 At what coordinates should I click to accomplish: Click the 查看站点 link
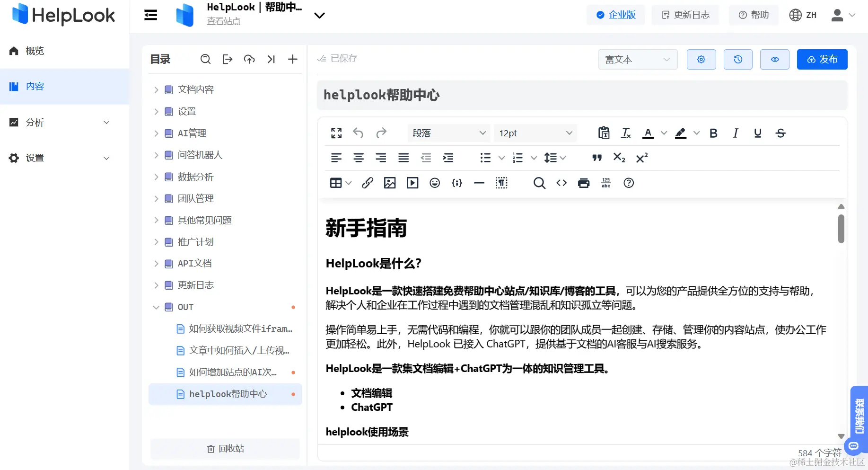tap(224, 21)
